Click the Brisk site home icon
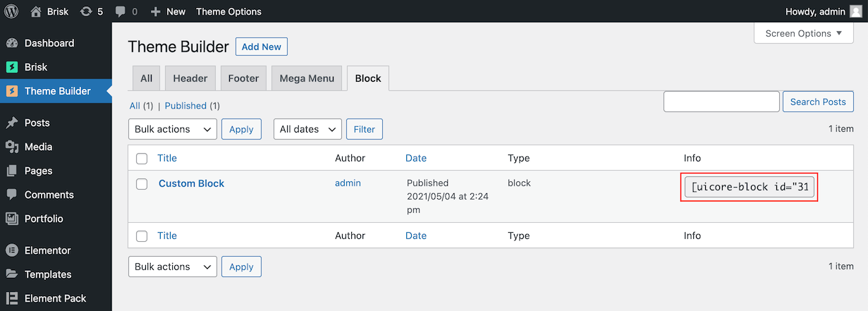This screenshot has width=868, height=311. coord(37,11)
